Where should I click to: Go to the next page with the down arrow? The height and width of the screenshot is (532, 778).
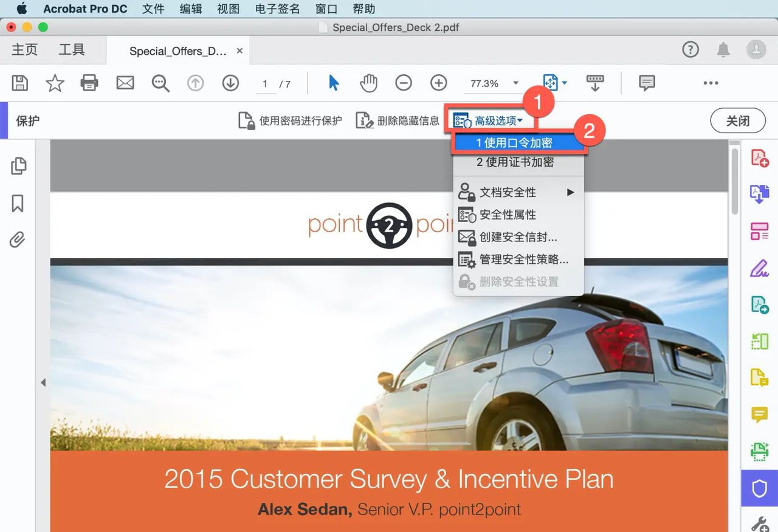coord(230,83)
